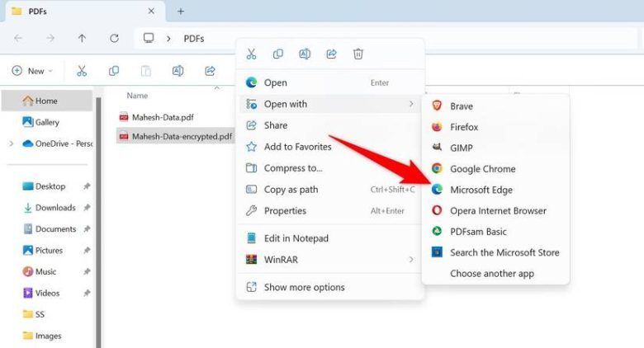Open with Microsoft Edge
Viewport: 644px width, 348px height.
click(495, 190)
